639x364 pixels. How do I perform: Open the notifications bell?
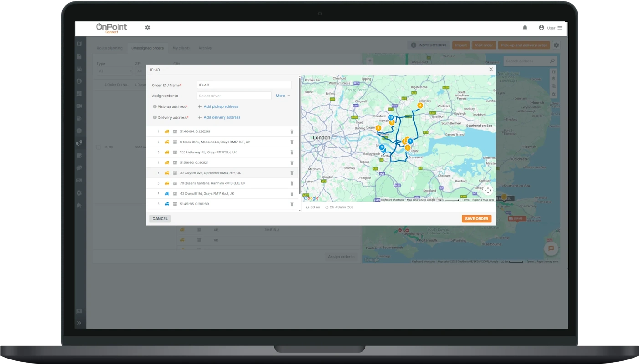coord(525,28)
